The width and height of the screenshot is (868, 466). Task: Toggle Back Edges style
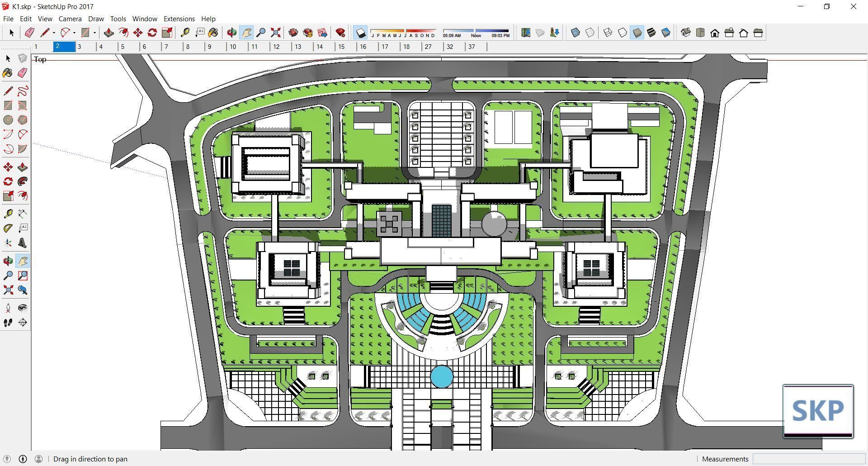pyautogui.click(x=590, y=33)
